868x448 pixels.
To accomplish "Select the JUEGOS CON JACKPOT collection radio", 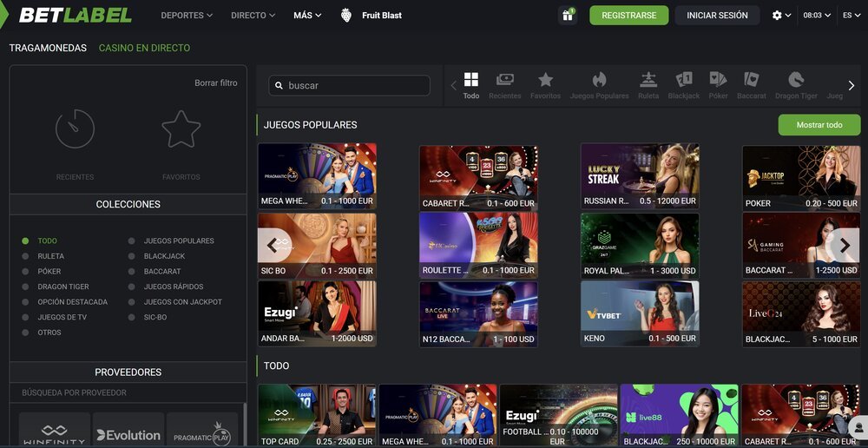I will (x=132, y=302).
